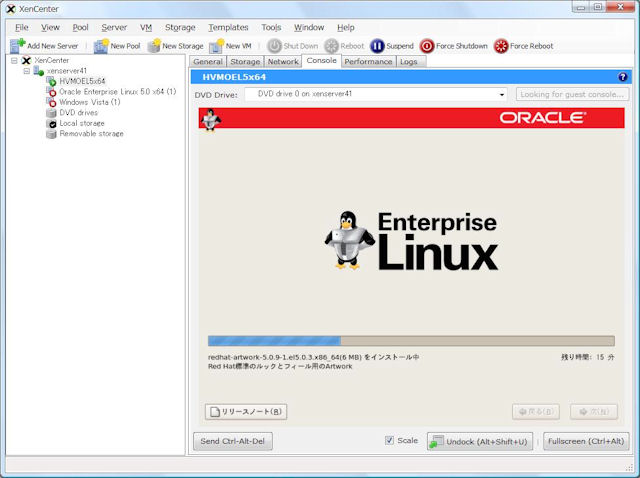The height and width of the screenshot is (478, 640).
Task: Click the Undock (Alt+Shift+U) button
Action: point(480,441)
